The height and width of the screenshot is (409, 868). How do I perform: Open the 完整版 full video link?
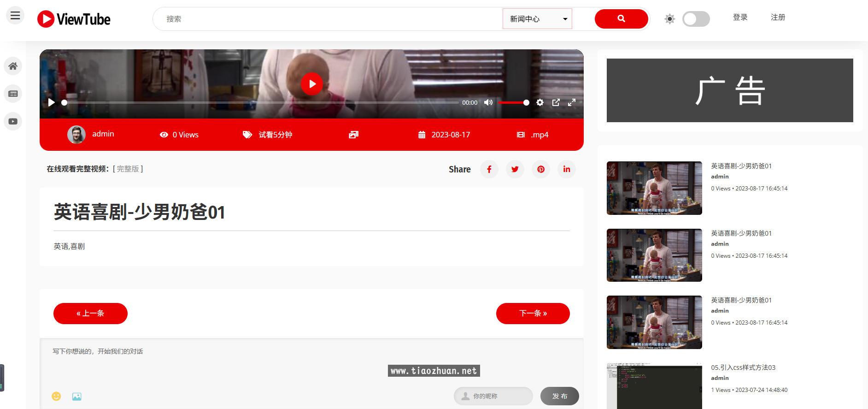point(128,169)
